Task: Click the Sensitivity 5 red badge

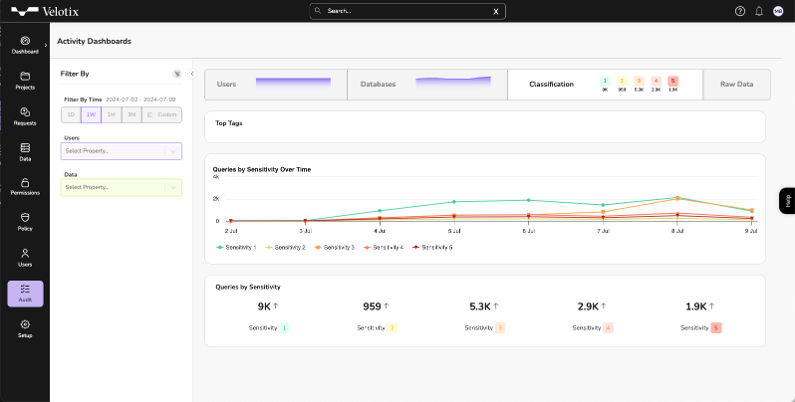Action: [x=716, y=328]
